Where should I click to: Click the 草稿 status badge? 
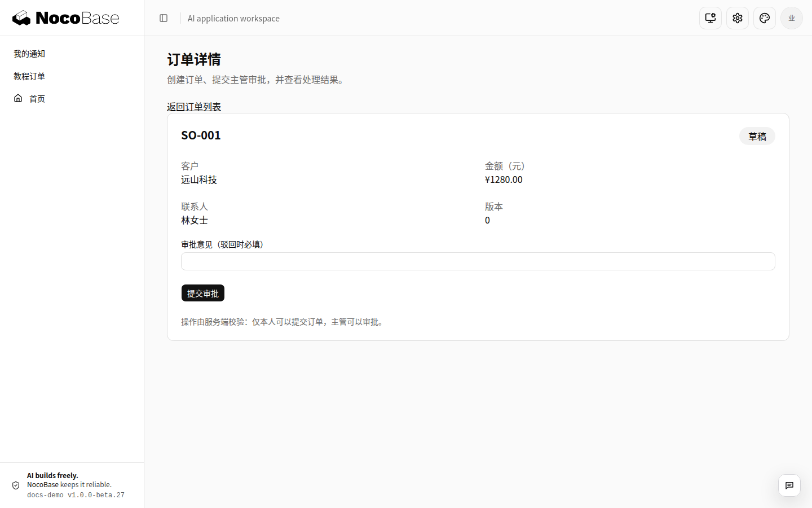[x=757, y=137]
